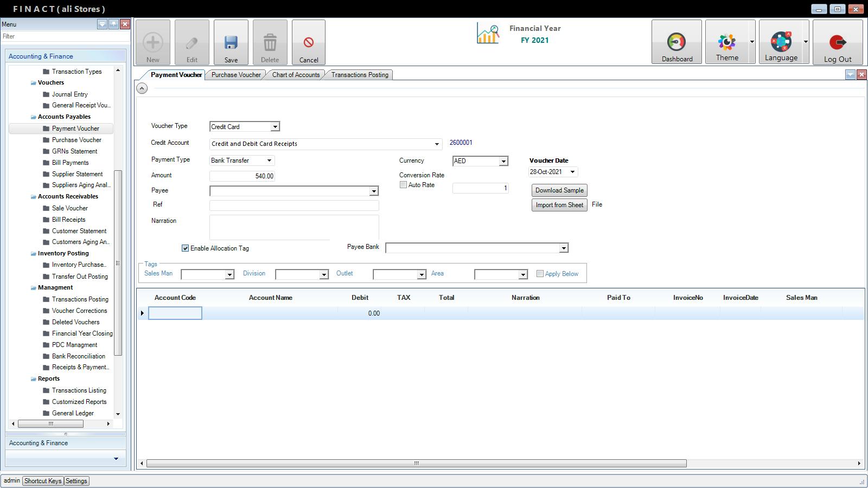This screenshot has width=868, height=488.
Task: Expand the Currency AED dropdown
Action: 503,161
